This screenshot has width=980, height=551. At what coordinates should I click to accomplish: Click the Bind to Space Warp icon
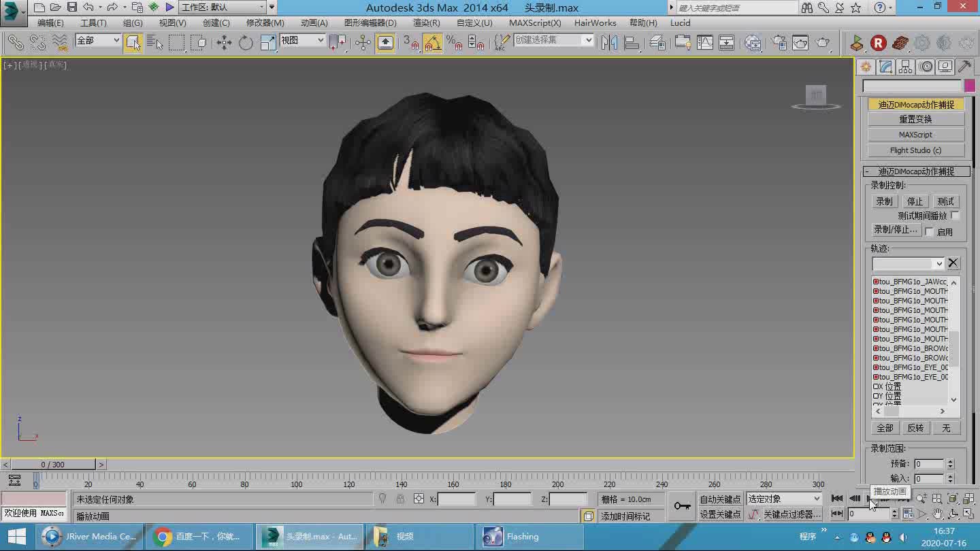(60, 42)
